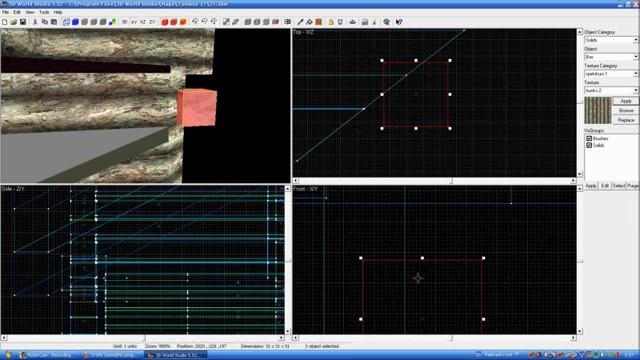
Task: Click the orange cube icon
Action: pyautogui.click(x=183, y=22)
